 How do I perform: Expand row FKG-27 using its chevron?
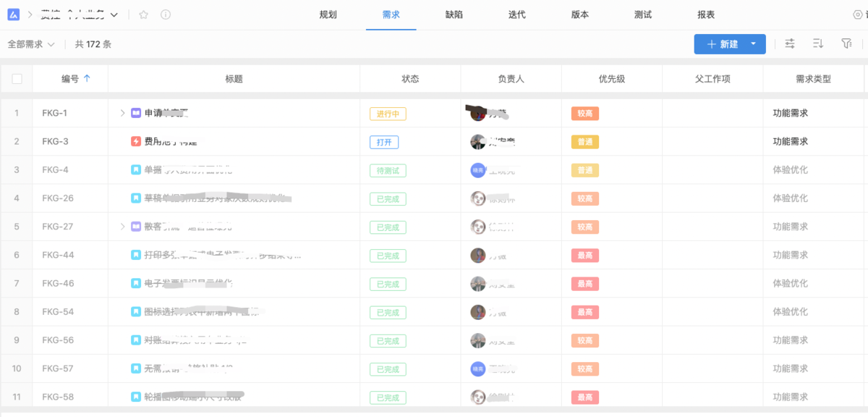(122, 227)
